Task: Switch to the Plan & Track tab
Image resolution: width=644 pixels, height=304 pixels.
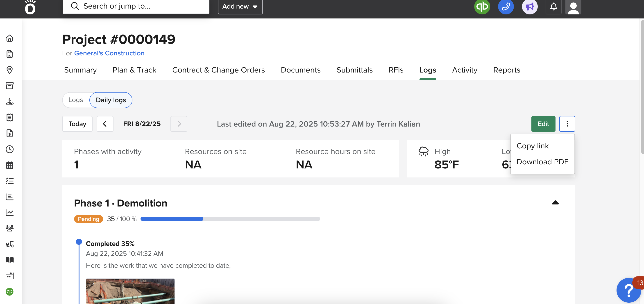Action: tap(134, 70)
